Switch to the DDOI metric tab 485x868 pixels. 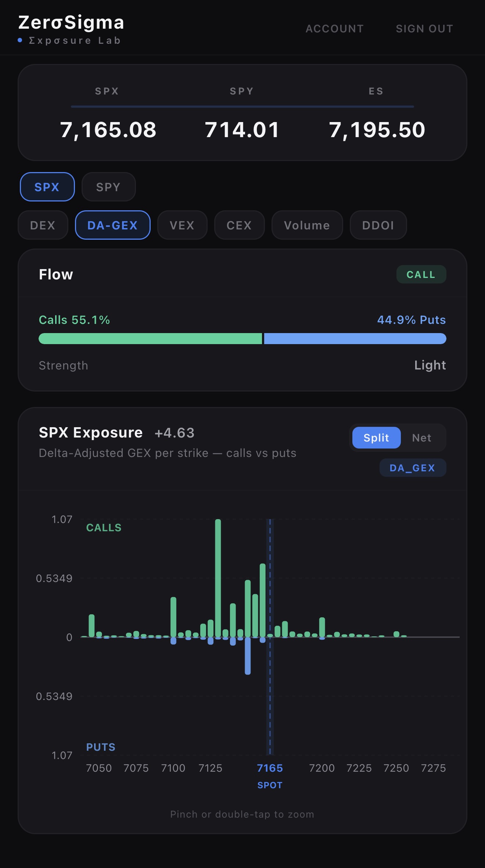(378, 225)
